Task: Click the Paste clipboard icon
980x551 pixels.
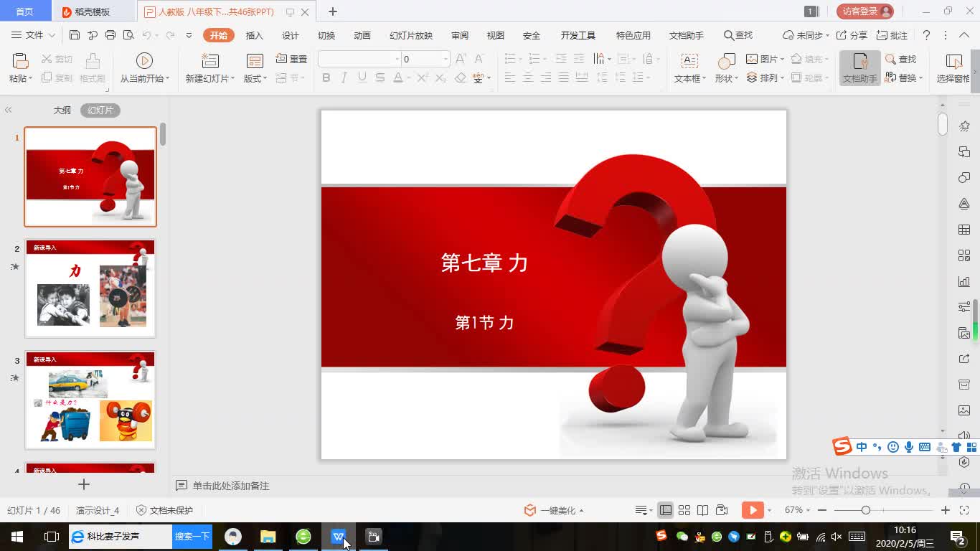Action: 20,61
